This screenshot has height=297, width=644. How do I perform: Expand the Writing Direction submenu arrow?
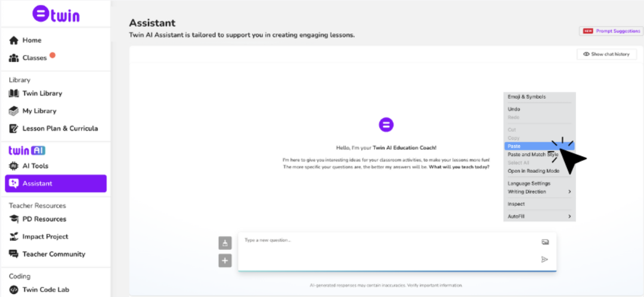tap(569, 192)
